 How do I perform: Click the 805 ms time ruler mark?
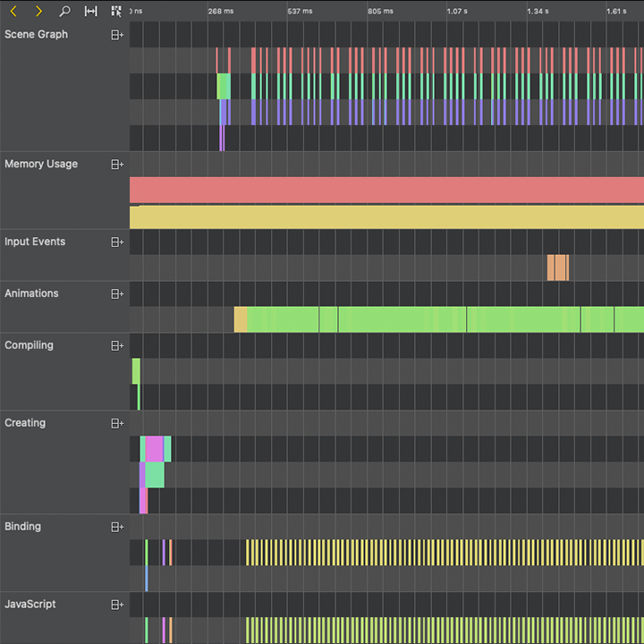click(x=380, y=12)
